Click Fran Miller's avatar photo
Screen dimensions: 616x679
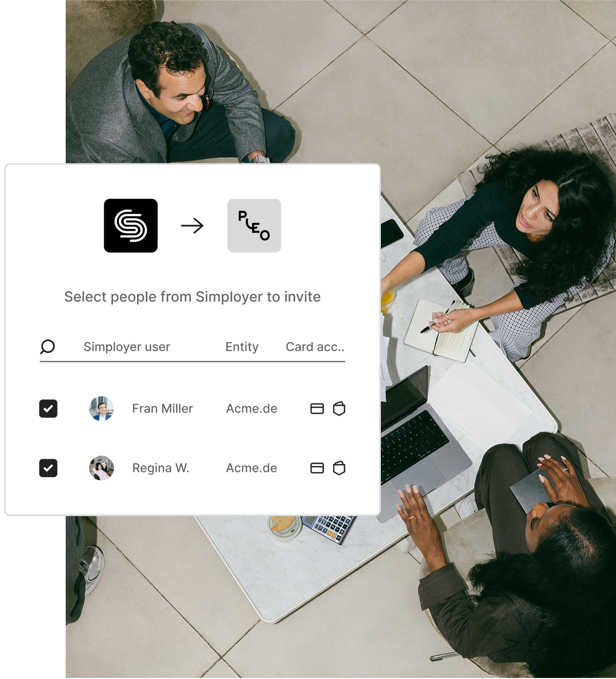(102, 409)
